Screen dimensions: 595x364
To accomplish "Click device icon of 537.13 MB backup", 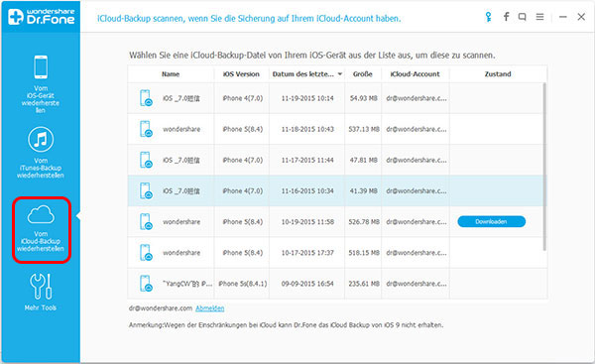I will pyautogui.click(x=146, y=129).
